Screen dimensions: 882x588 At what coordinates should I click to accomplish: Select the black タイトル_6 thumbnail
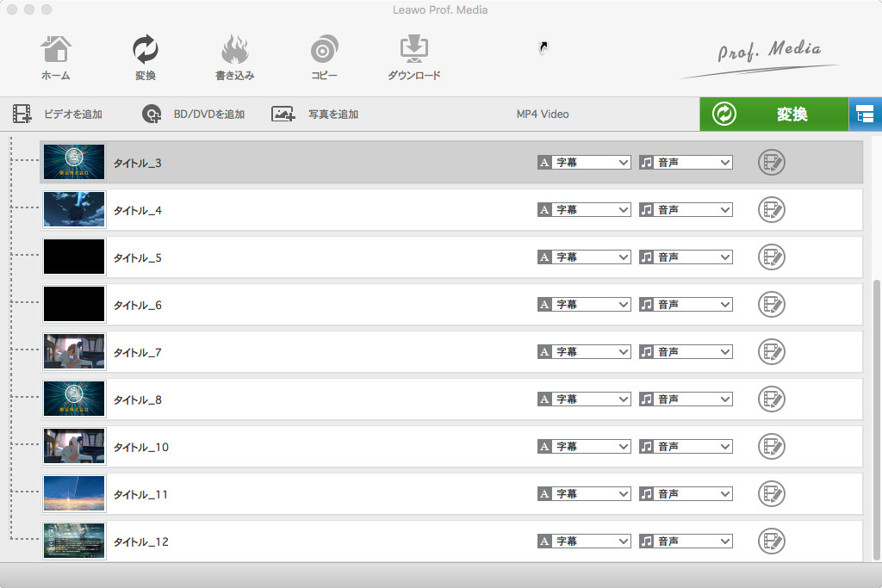pyautogui.click(x=74, y=304)
